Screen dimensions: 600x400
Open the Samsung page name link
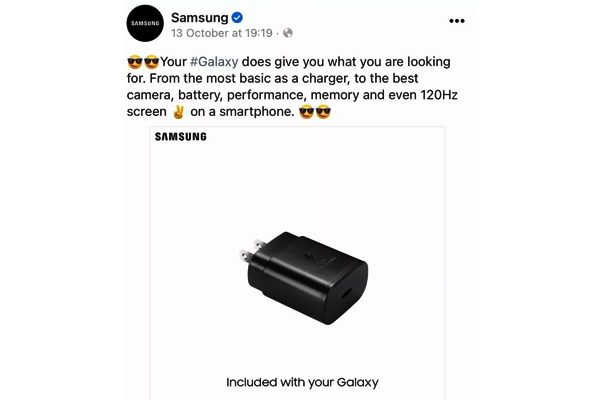[x=199, y=17]
